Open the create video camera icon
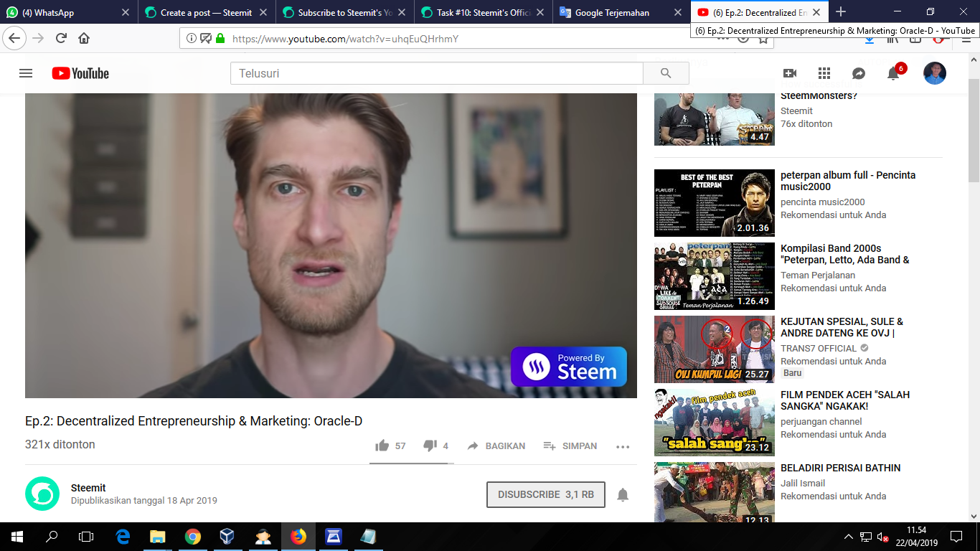 [790, 73]
